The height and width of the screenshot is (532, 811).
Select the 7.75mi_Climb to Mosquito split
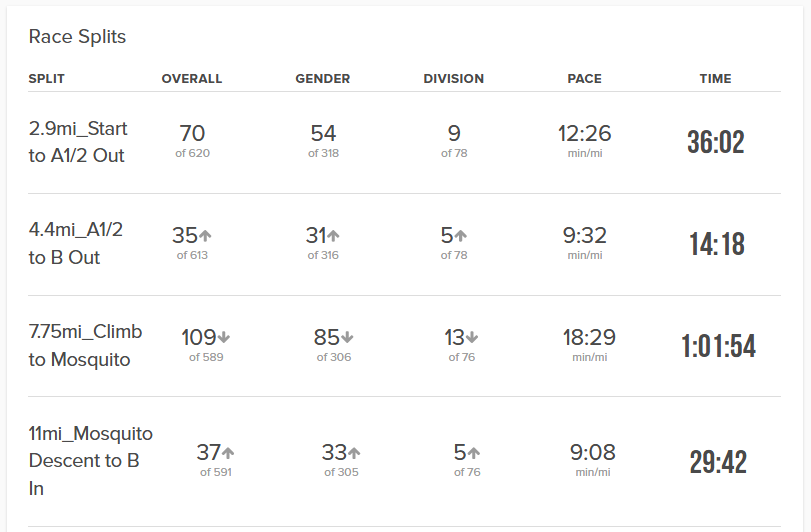(x=85, y=345)
